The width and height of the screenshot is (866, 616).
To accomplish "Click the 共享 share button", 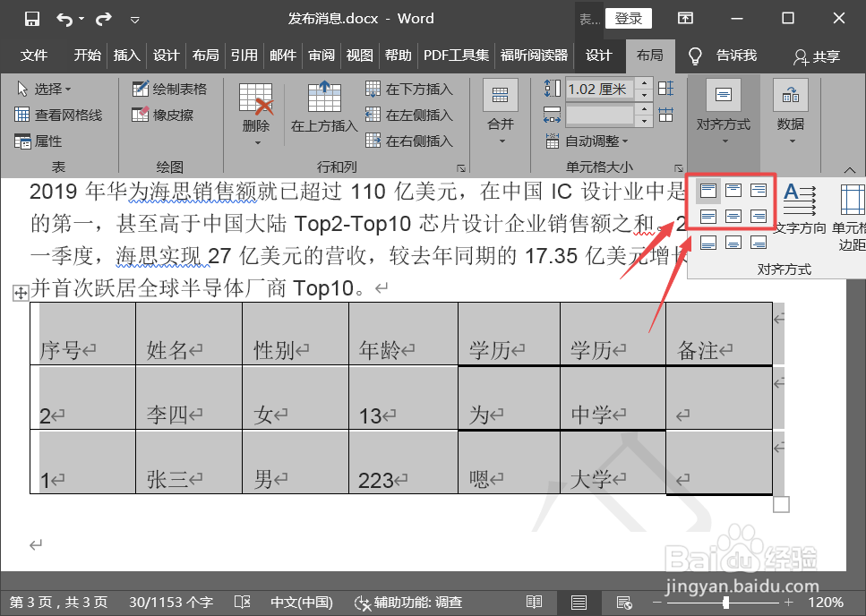I will point(816,56).
